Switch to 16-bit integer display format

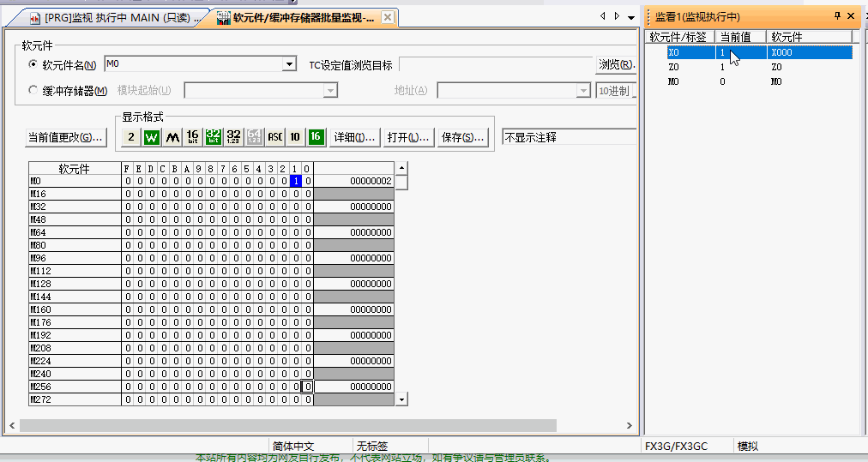(x=192, y=137)
